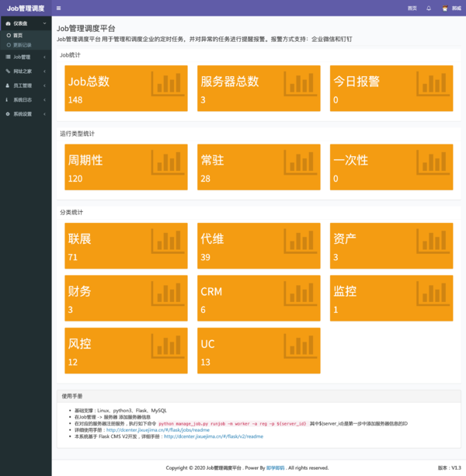
Task: Click the bar chart icon on UC card
Action: pos(301,346)
